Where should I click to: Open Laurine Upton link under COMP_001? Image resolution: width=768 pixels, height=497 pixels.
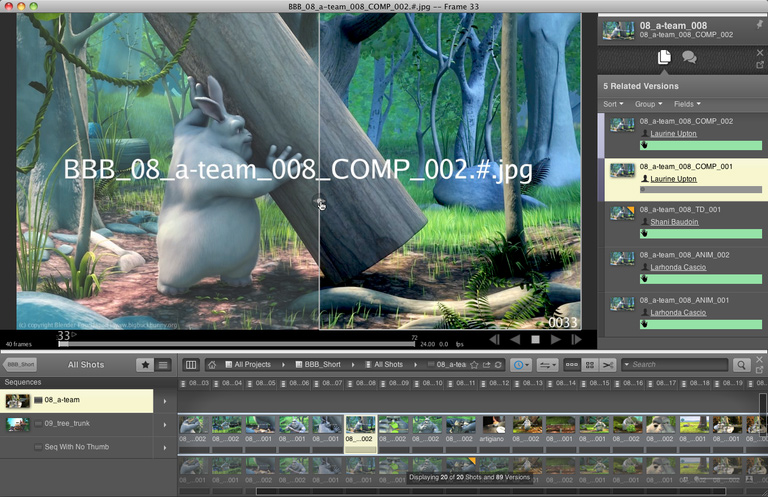pyautogui.click(x=673, y=179)
